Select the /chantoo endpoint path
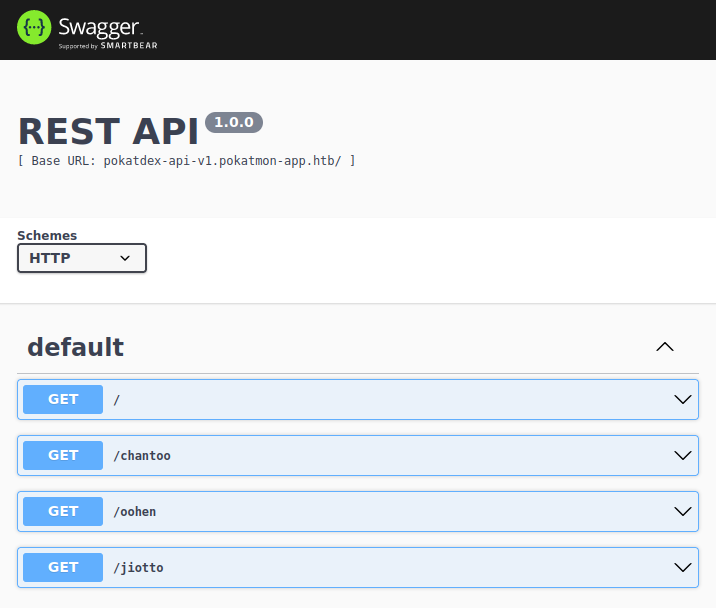716x608 pixels. (x=142, y=456)
